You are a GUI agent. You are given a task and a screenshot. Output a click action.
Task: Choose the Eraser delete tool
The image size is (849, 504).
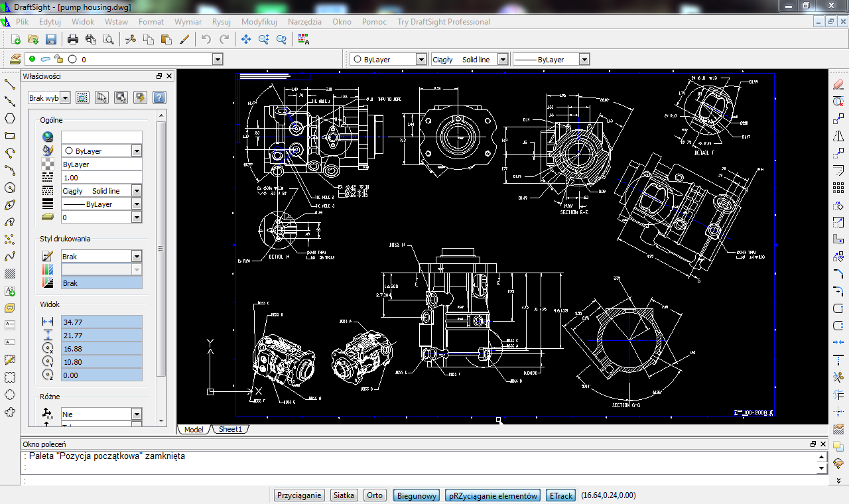[838, 84]
